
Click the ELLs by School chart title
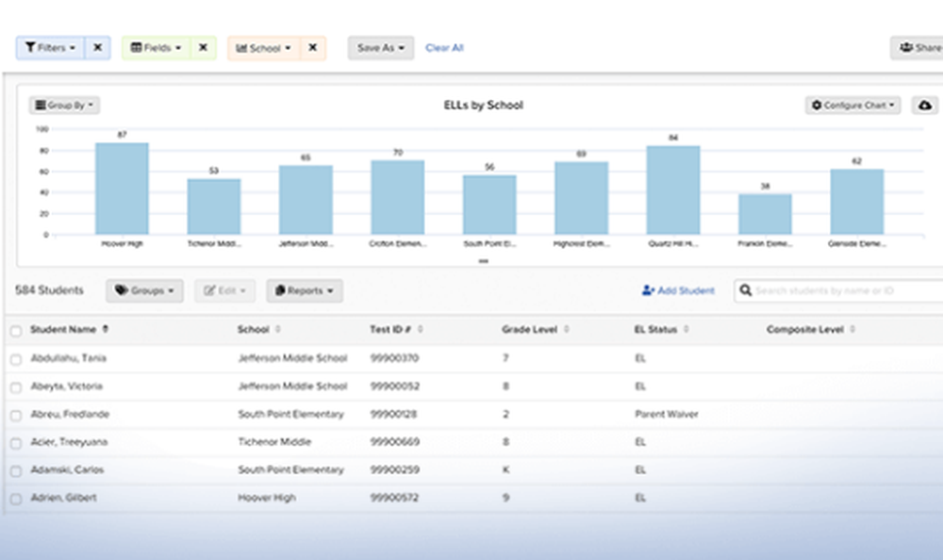484,106
